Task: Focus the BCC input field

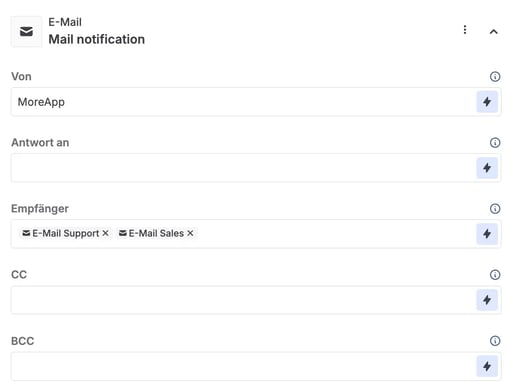Action: click(x=243, y=366)
